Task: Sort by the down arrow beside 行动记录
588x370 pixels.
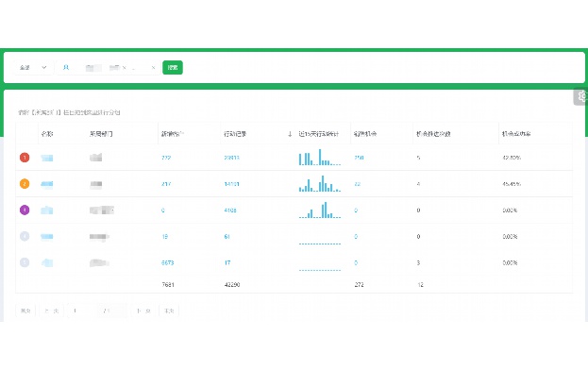Action: click(x=290, y=134)
